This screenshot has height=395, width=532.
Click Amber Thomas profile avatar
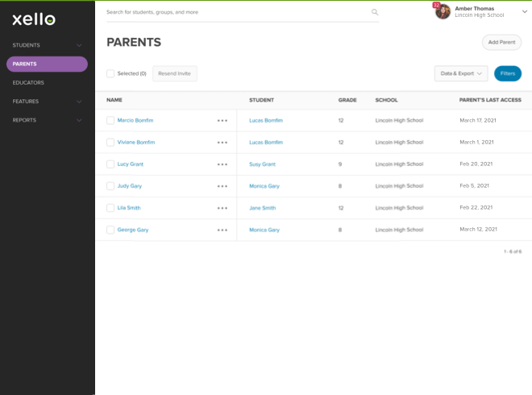tap(443, 11)
